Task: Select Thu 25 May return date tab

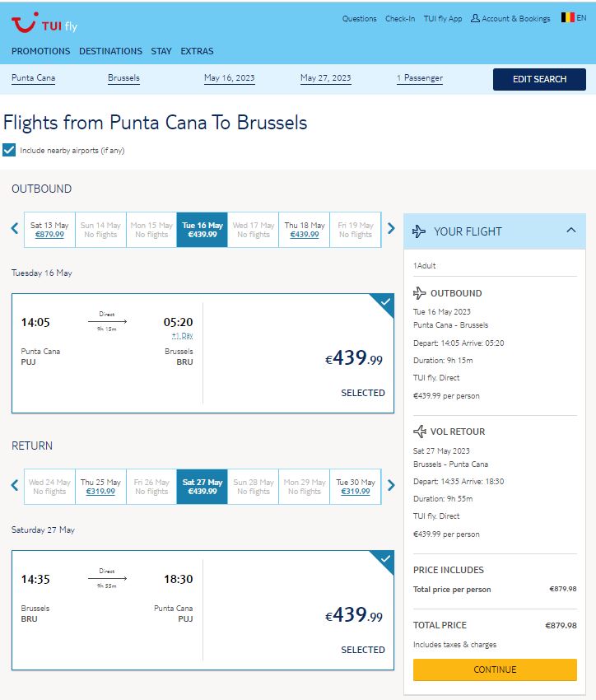Action: point(100,487)
